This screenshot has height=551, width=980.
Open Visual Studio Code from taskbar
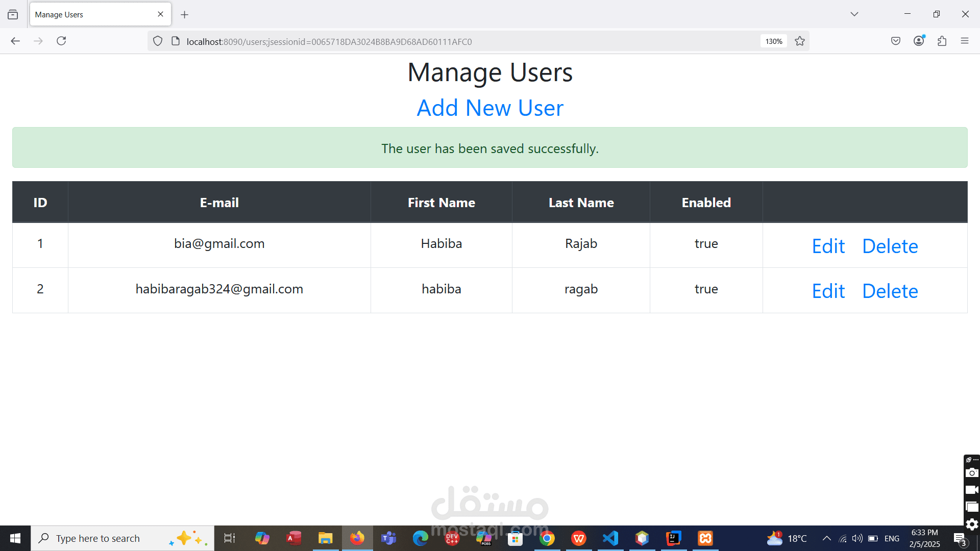click(x=610, y=538)
